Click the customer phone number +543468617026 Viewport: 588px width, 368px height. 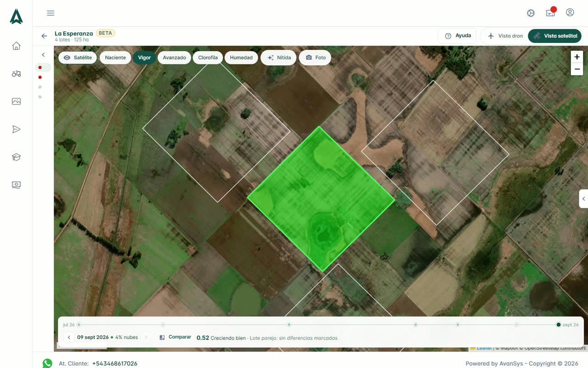click(115, 363)
